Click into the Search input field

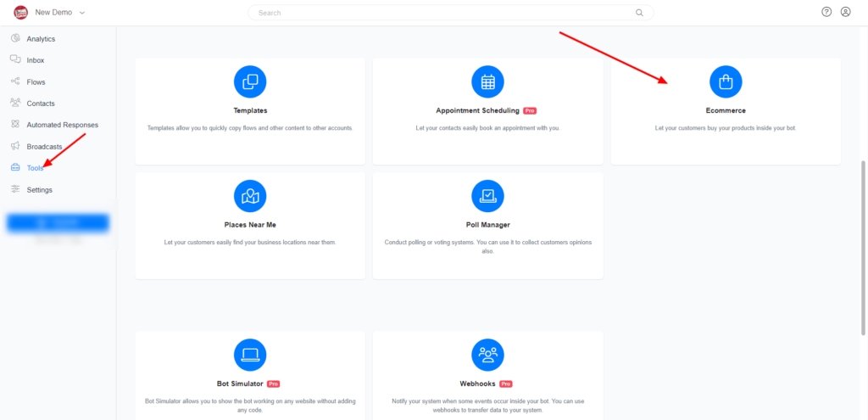(441, 13)
